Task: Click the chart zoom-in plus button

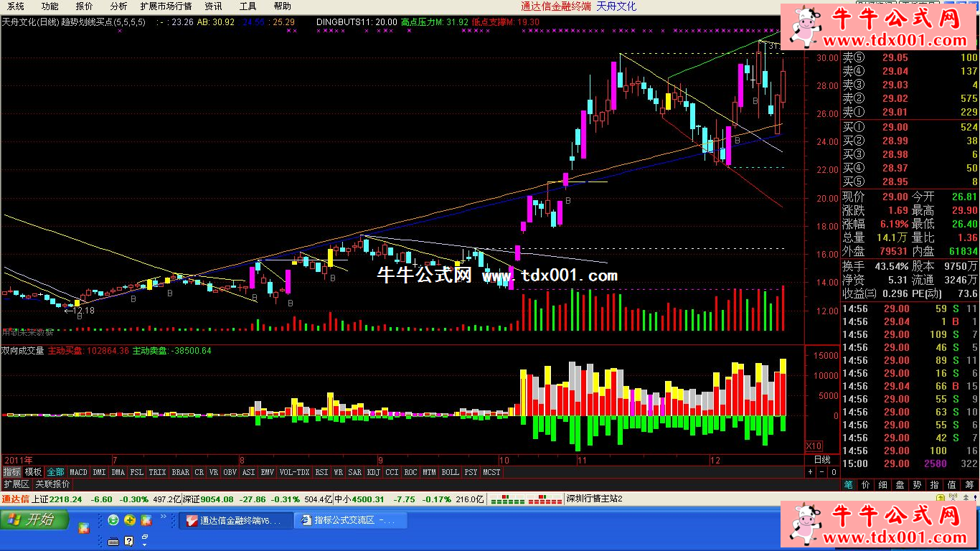Action: (810, 472)
